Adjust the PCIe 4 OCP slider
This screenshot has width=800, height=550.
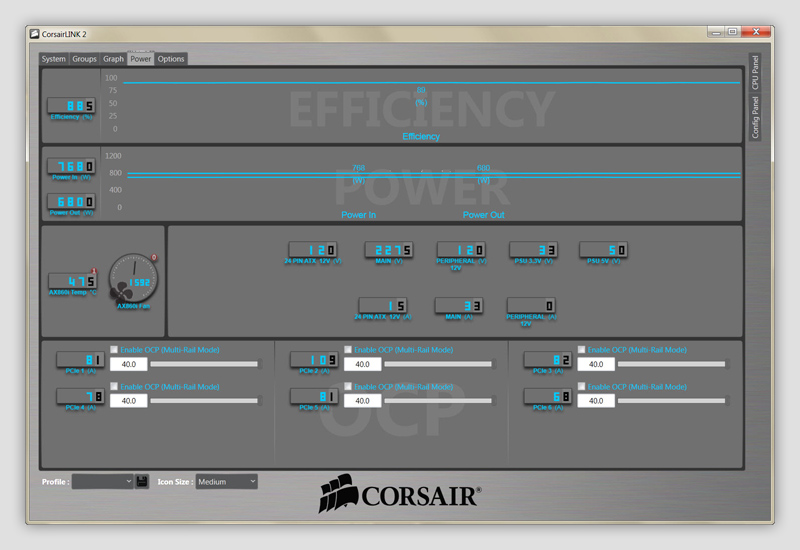204,400
